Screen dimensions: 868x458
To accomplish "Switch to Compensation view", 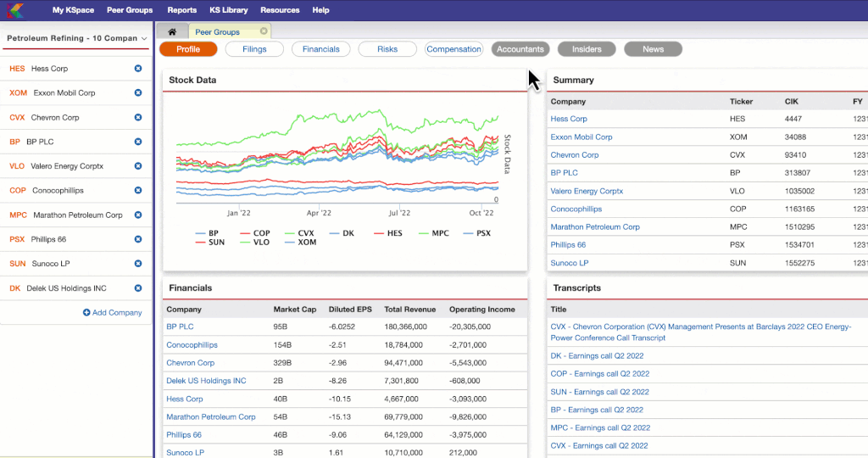I will point(454,49).
